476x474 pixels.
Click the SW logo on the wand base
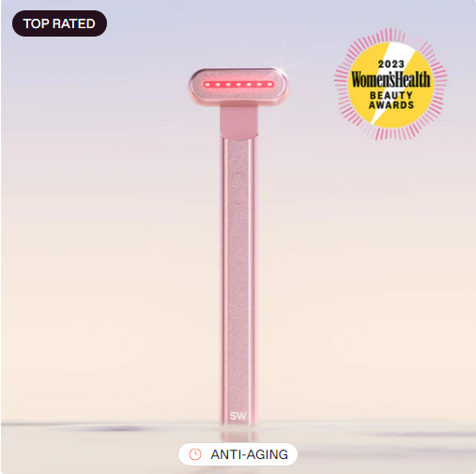tap(238, 416)
